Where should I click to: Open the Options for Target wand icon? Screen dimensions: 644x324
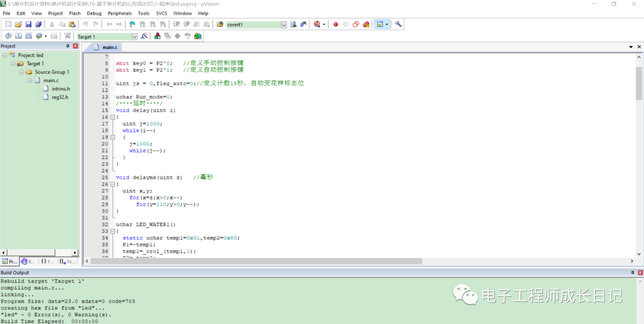(x=144, y=36)
